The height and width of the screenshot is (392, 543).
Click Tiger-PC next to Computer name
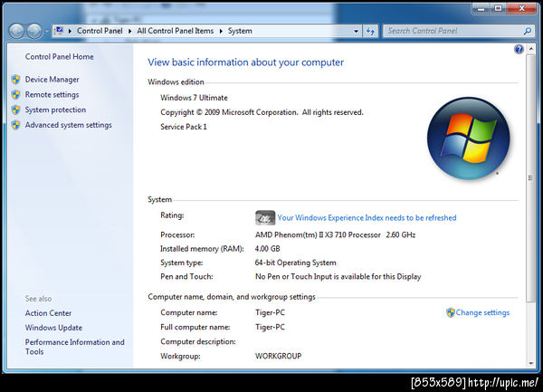[x=270, y=312]
